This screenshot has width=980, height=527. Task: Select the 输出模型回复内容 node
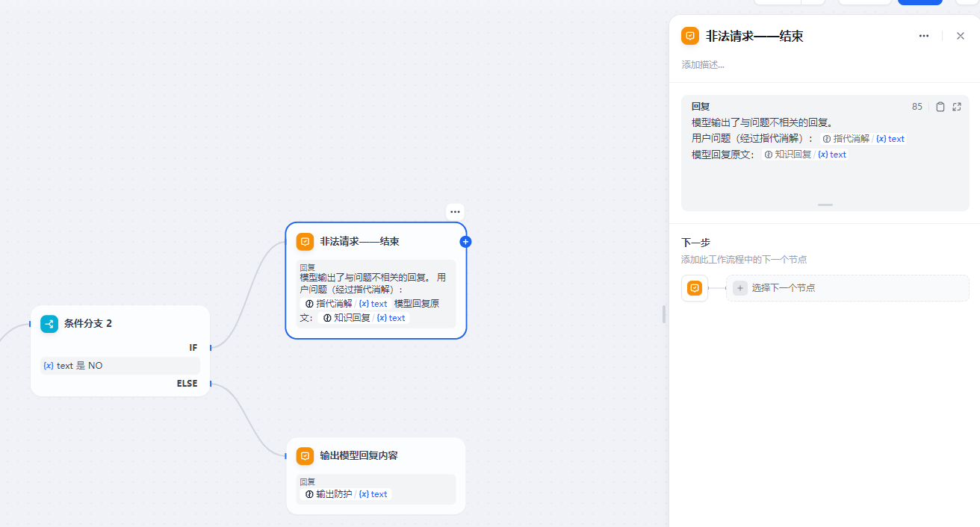point(376,475)
